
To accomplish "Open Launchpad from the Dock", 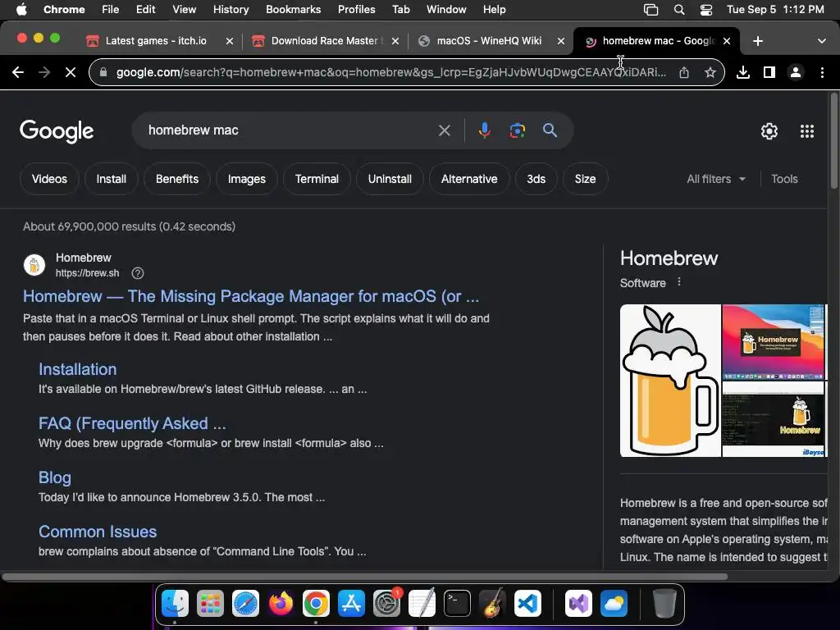I will coord(210,604).
